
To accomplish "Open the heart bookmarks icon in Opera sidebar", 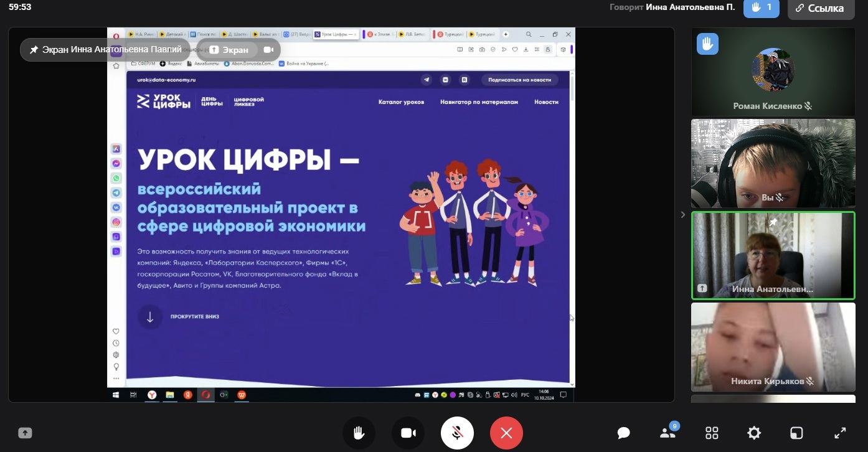I will click(x=116, y=331).
